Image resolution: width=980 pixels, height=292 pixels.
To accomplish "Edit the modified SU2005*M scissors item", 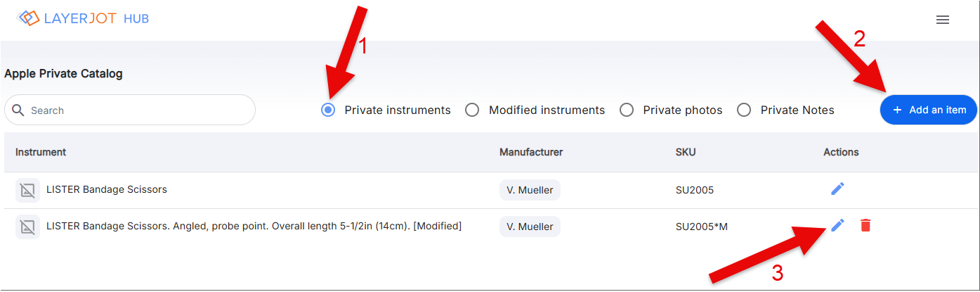I will [837, 225].
